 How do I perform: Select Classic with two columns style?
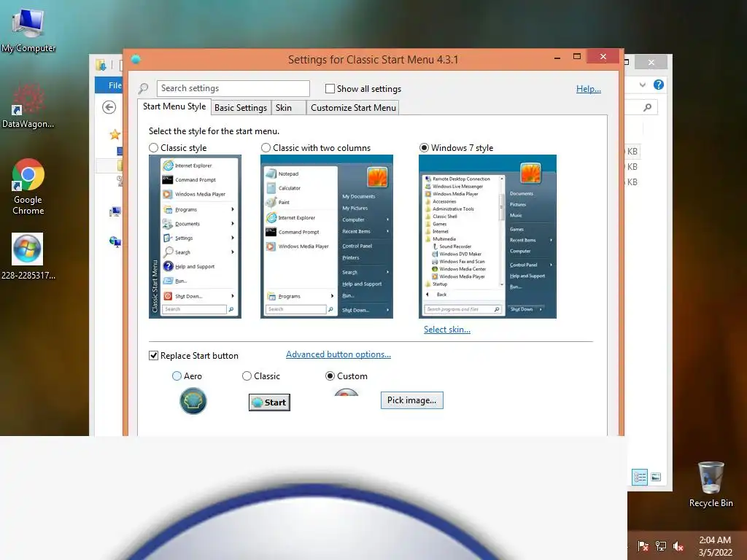coord(266,148)
